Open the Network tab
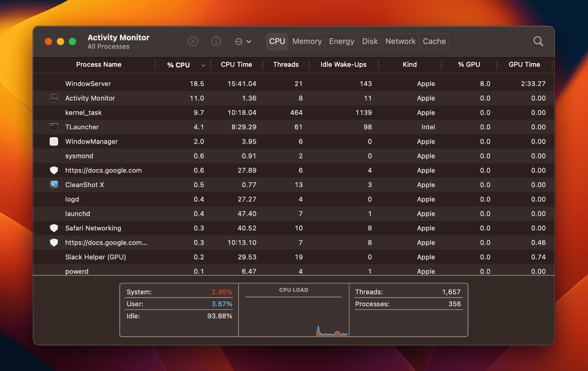This screenshot has width=588, height=371. [x=400, y=41]
